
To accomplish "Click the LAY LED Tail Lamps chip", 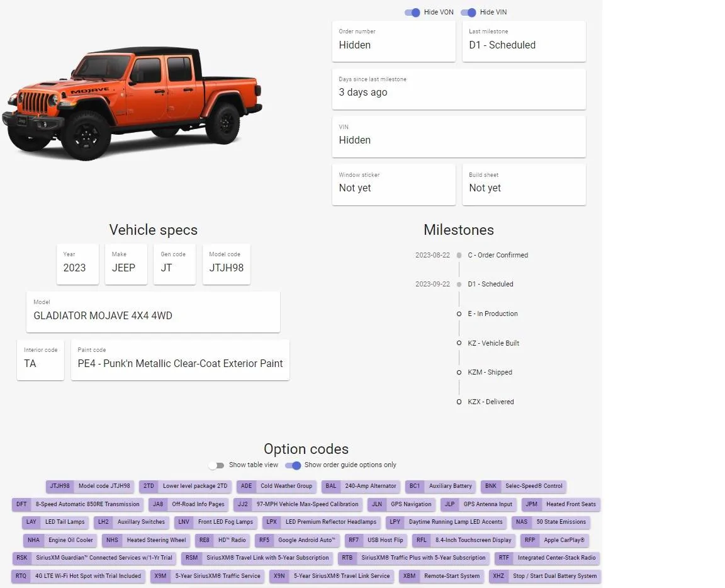I will click(x=55, y=522).
